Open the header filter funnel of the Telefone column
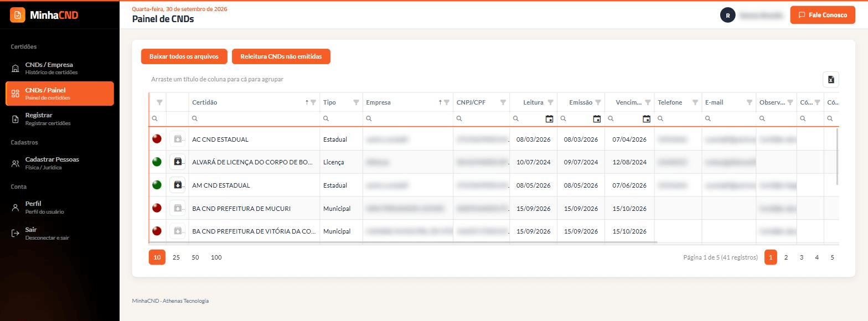The width and height of the screenshot is (868, 321). pos(695,102)
